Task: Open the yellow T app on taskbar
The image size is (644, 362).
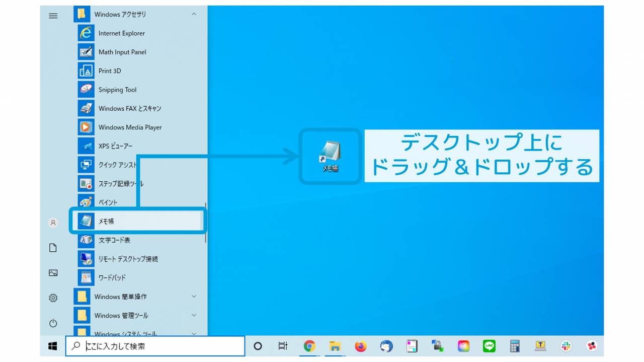Action: [x=540, y=346]
